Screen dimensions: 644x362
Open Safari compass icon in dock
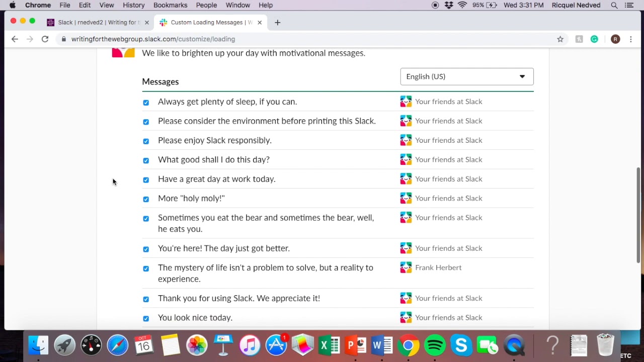pos(118,345)
